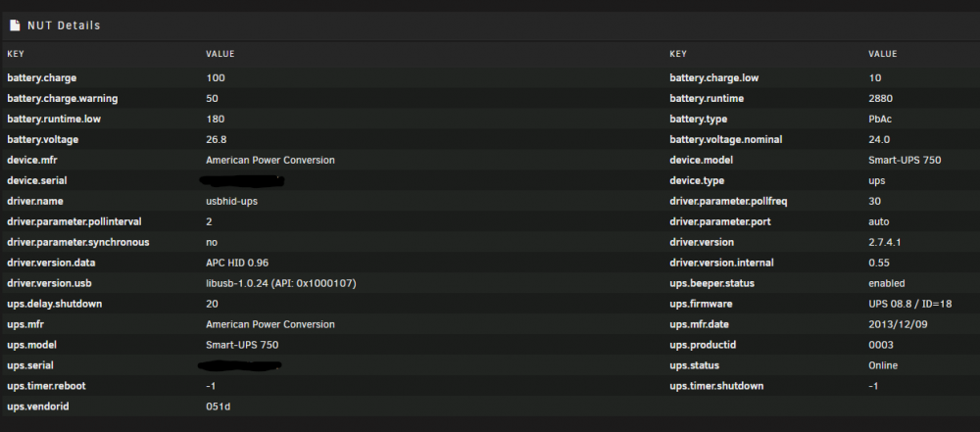The width and height of the screenshot is (980, 432).
Task: Select the ups.delay.shutdown value 20
Action: tap(212, 304)
